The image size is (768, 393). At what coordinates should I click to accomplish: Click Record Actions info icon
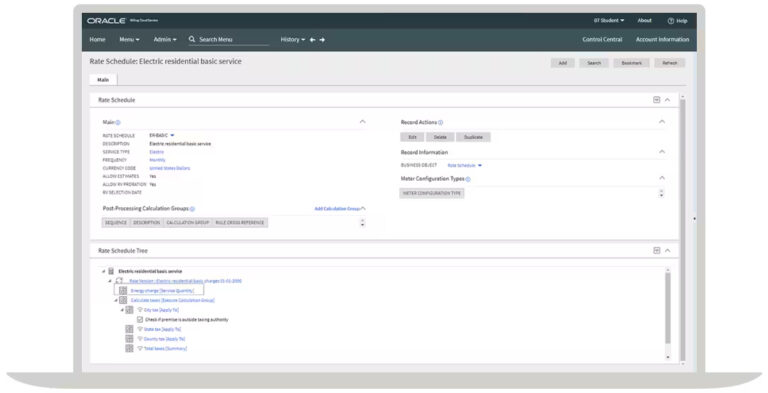pos(440,123)
